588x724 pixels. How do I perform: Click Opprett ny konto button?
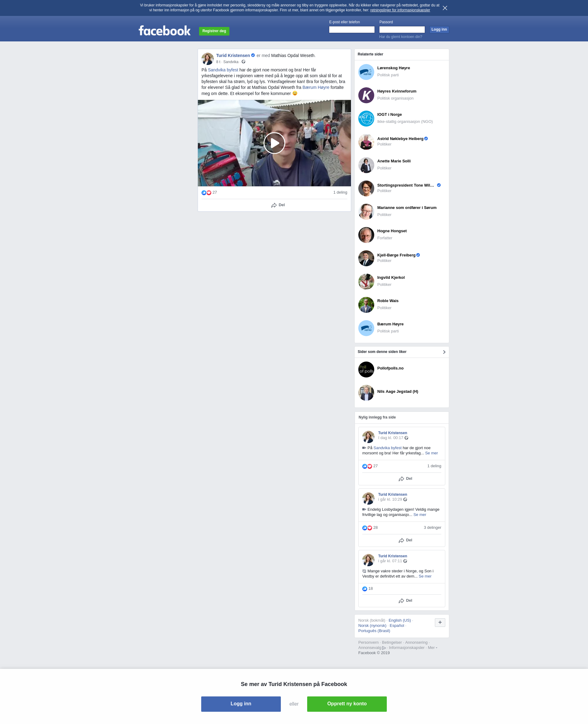point(347,704)
